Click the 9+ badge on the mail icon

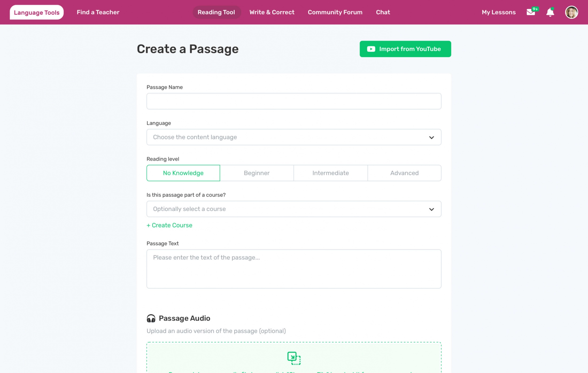[x=535, y=9]
